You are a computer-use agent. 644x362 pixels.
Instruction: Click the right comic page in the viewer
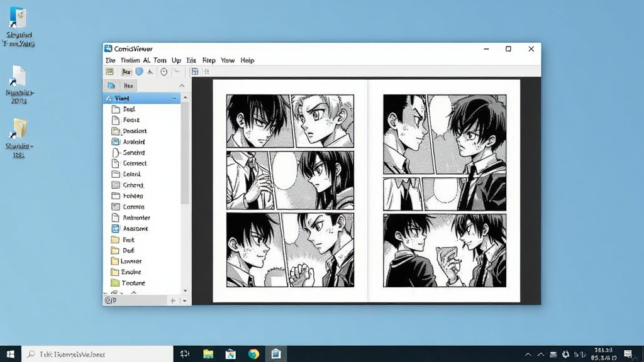tap(445, 191)
